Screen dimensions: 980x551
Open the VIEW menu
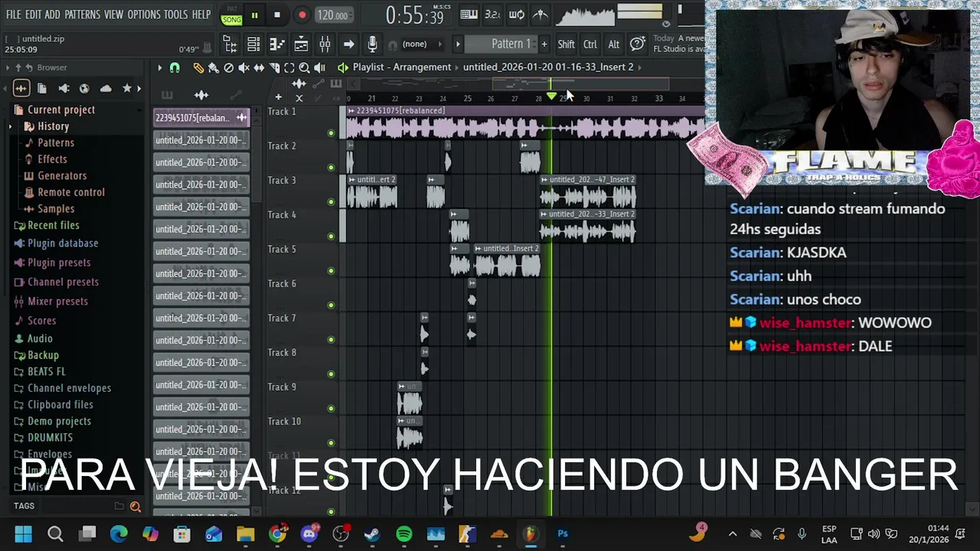coord(113,15)
